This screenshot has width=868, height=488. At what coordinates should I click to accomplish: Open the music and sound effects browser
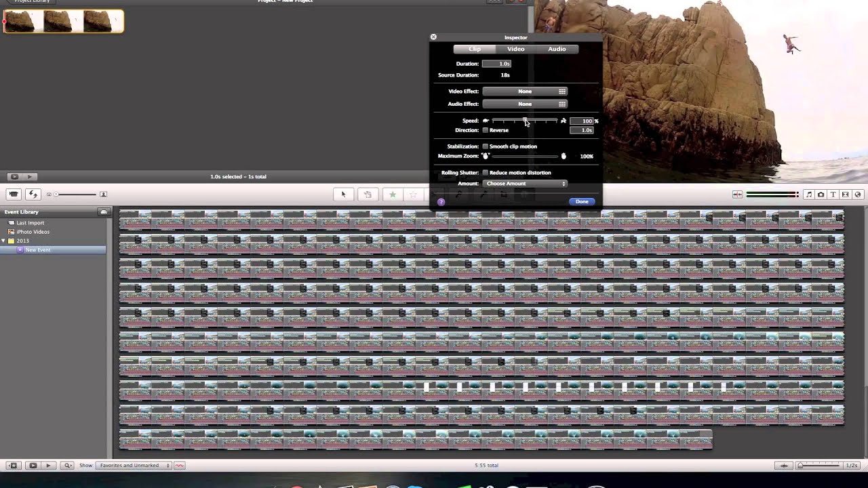tap(808, 195)
